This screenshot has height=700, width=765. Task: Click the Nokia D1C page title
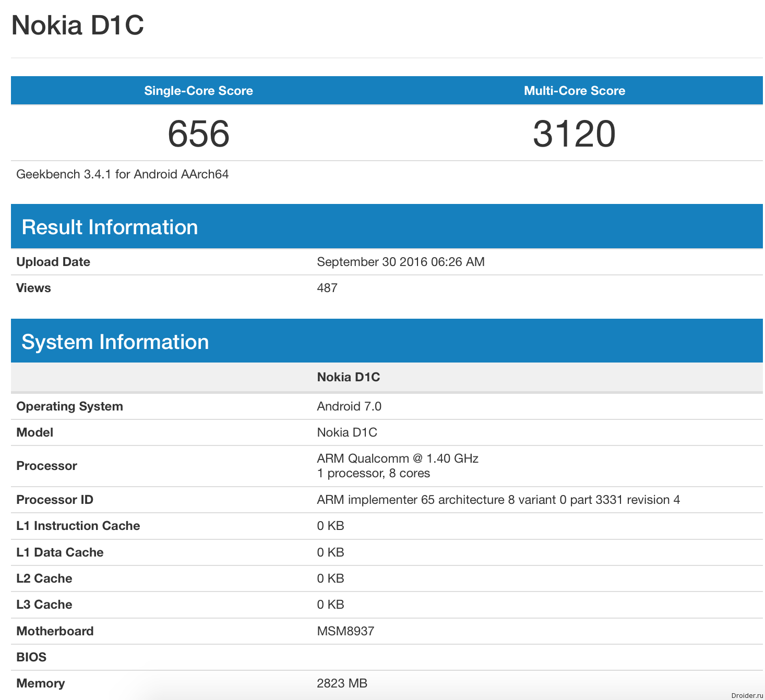(78, 25)
